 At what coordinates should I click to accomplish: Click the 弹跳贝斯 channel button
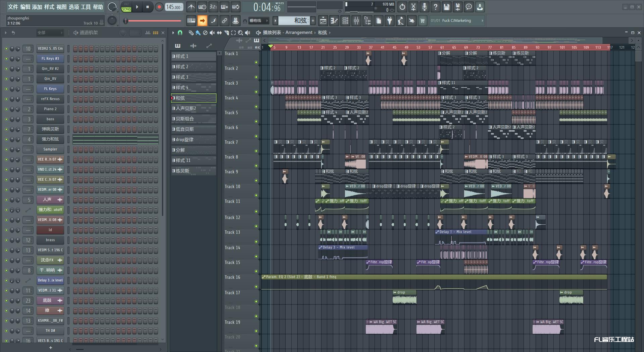pyautogui.click(x=50, y=129)
